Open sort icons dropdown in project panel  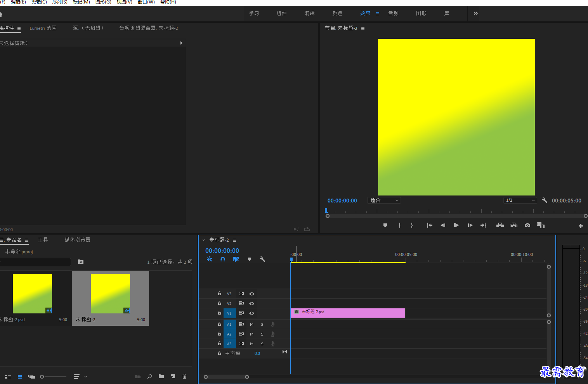coord(80,377)
